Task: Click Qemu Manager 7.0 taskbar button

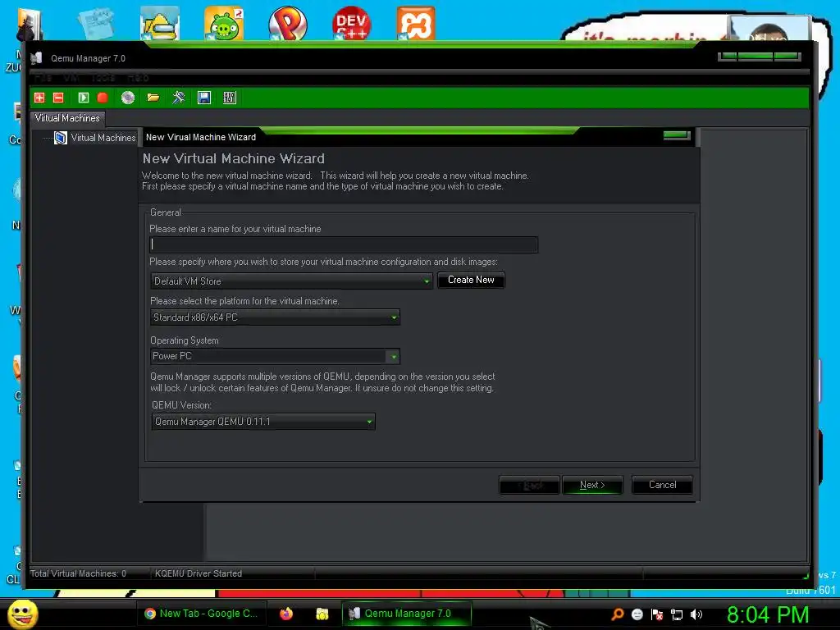Action: point(407,614)
